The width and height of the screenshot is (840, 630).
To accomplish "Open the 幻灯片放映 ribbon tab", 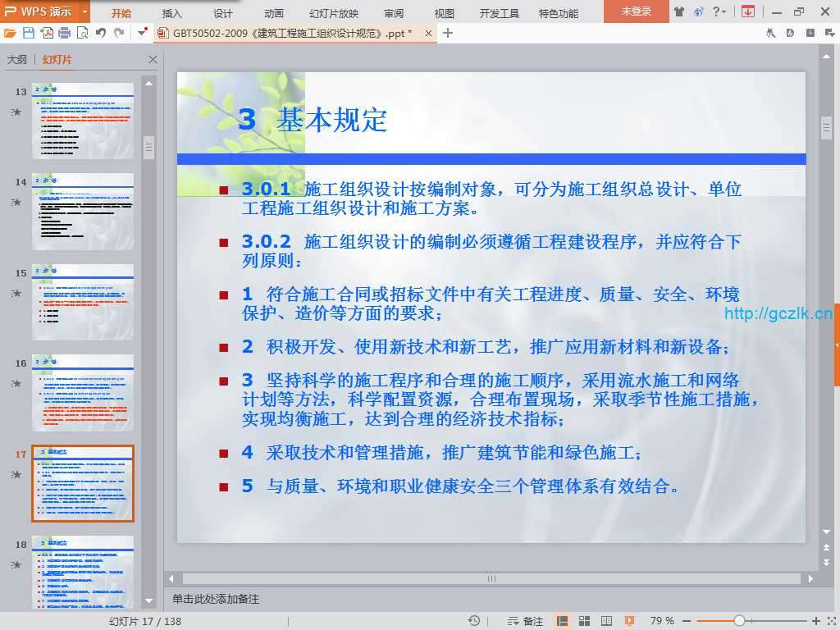I will coord(334,13).
